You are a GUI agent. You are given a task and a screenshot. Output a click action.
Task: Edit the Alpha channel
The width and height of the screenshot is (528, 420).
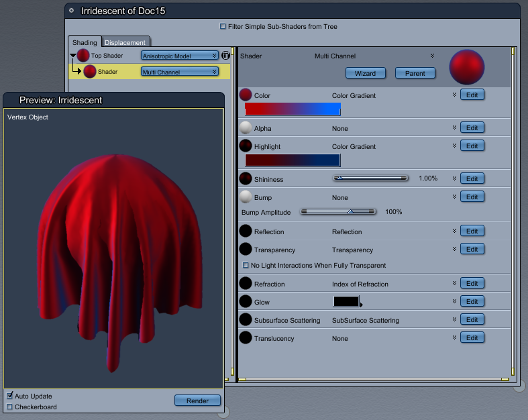pyautogui.click(x=472, y=127)
